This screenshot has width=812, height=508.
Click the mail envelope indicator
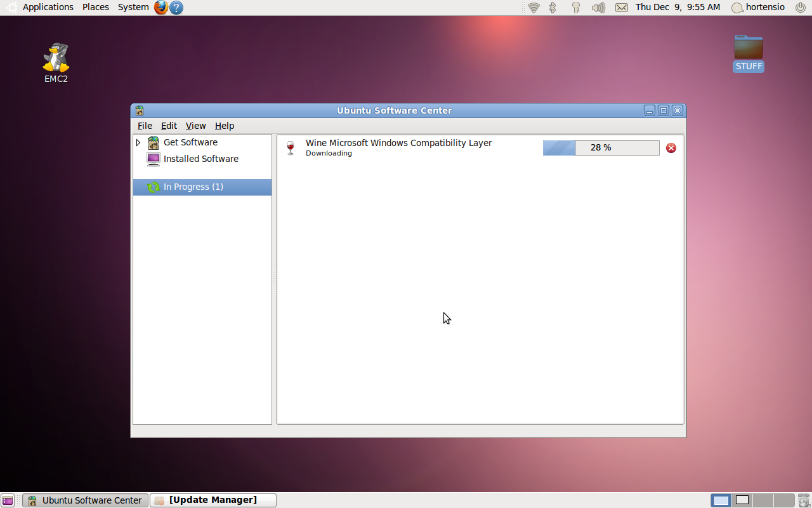[x=622, y=8]
